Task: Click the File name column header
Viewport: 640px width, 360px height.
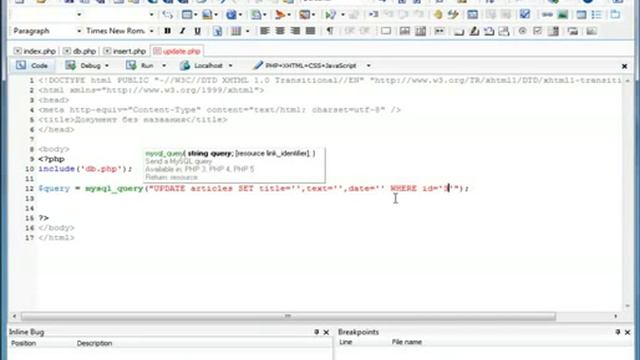Action: click(407, 342)
